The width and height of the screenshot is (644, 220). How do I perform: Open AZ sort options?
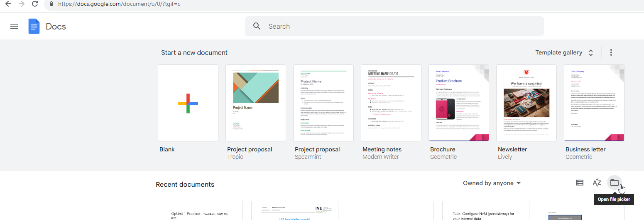click(x=597, y=183)
